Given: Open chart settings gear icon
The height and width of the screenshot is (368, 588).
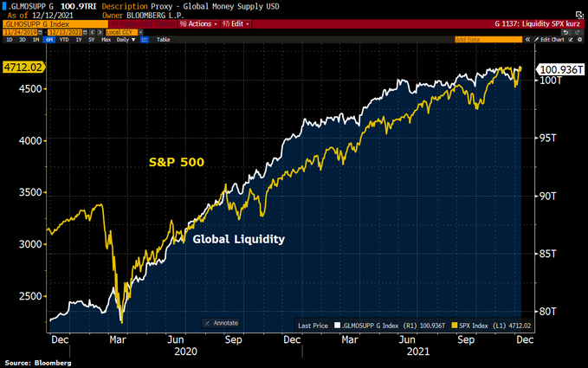Looking at the screenshot, I should coord(579,39).
